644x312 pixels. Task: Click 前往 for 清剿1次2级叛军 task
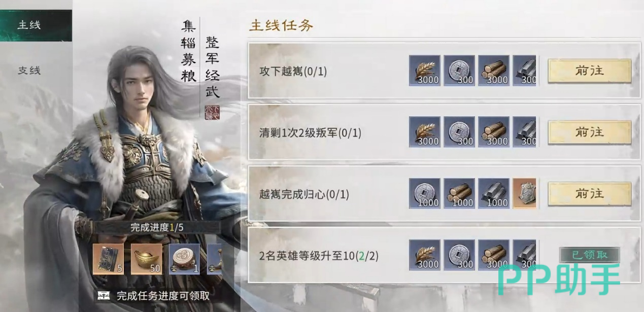(589, 132)
